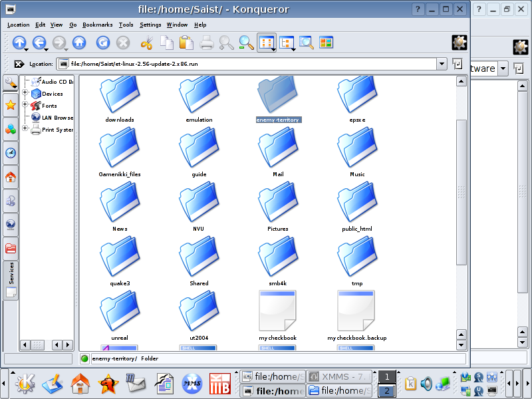Click the Reload page toolbar icon
This screenshot has height=399, width=532.
(102, 43)
